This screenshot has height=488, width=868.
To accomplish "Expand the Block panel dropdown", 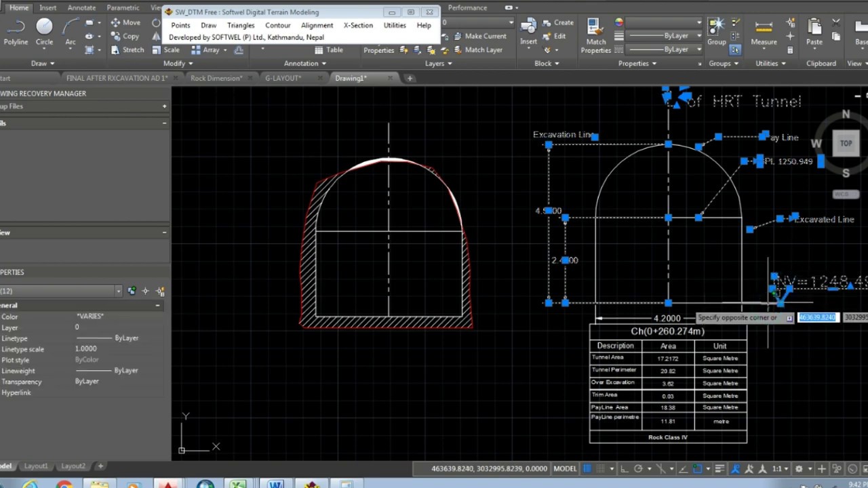I will (x=547, y=63).
